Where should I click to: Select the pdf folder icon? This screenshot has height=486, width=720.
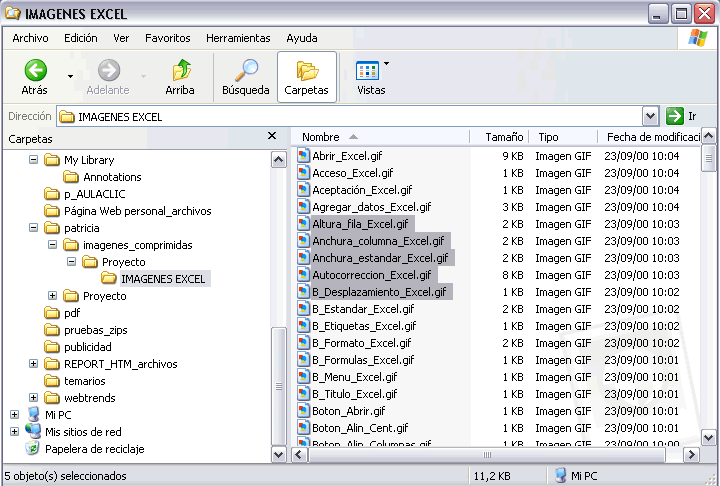click(x=52, y=313)
